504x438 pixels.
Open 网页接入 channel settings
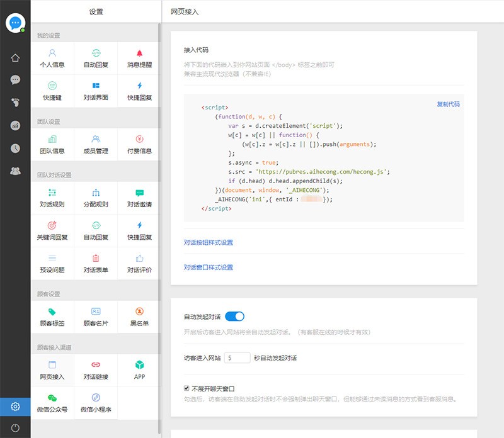tap(52, 370)
